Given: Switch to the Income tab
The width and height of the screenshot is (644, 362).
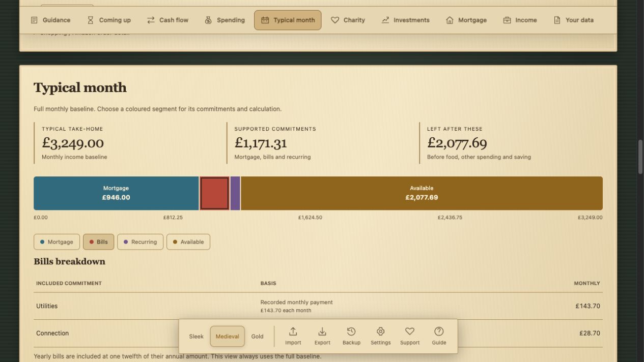Looking at the screenshot, I should (520, 20).
